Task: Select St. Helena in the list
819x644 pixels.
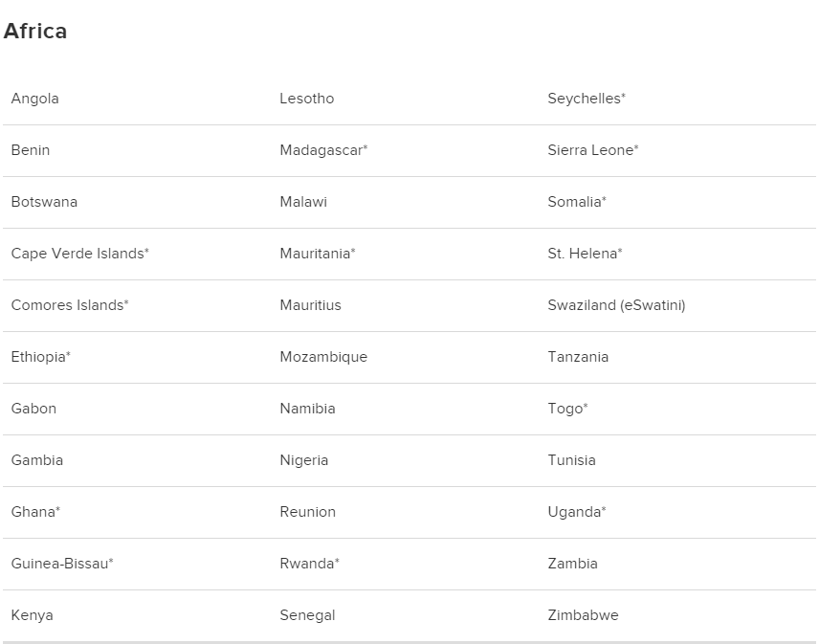Action: click(585, 254)
